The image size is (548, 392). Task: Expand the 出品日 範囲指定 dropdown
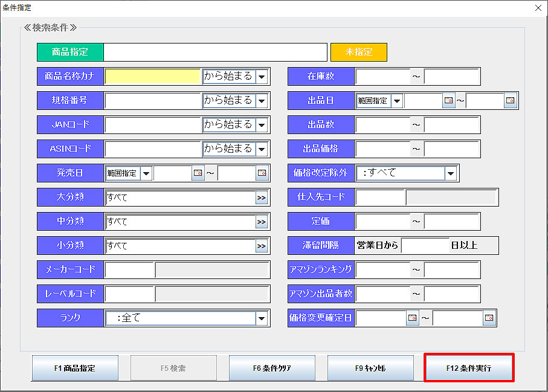(397, 101)
